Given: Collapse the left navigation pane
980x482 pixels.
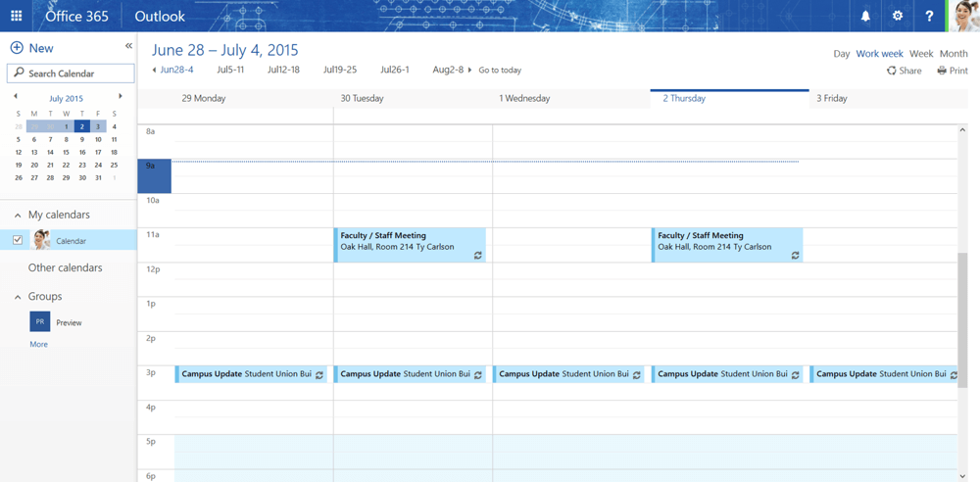Looking at the screenshot, I should 128,47.
